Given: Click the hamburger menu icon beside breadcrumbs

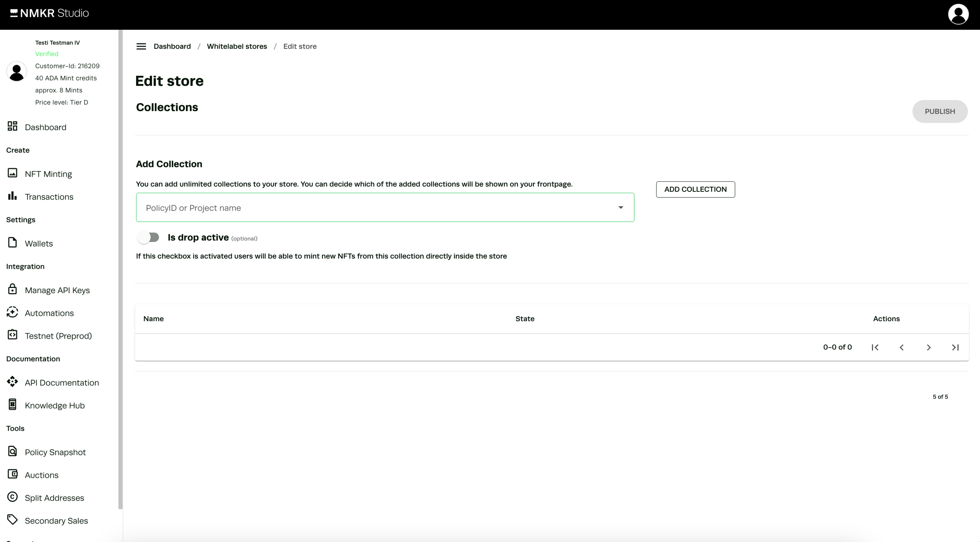Looking at the screenshot, I should [141, 46].
